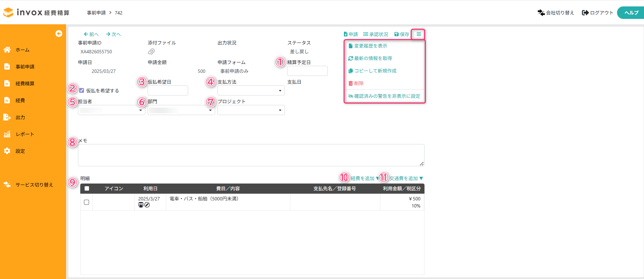Open the 支払方法 dropdown
This screenshot has width=644, height=279.
pyautogui.click(x=251, y=90)
